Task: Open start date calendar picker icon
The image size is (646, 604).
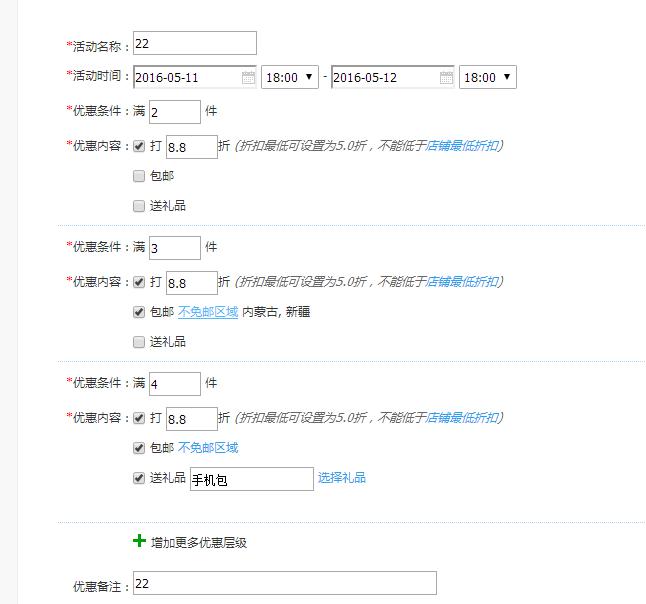Action: 248,78
